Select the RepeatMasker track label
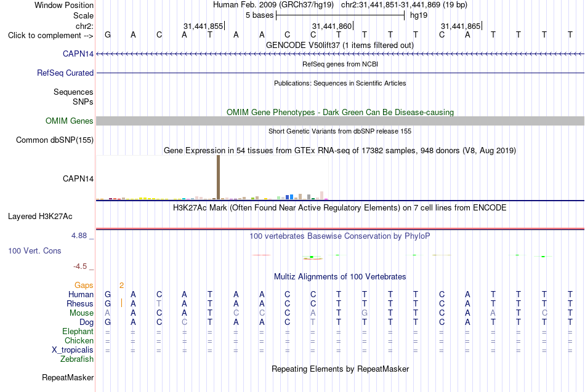The image size is (585, 392). [x=68, y=377]
